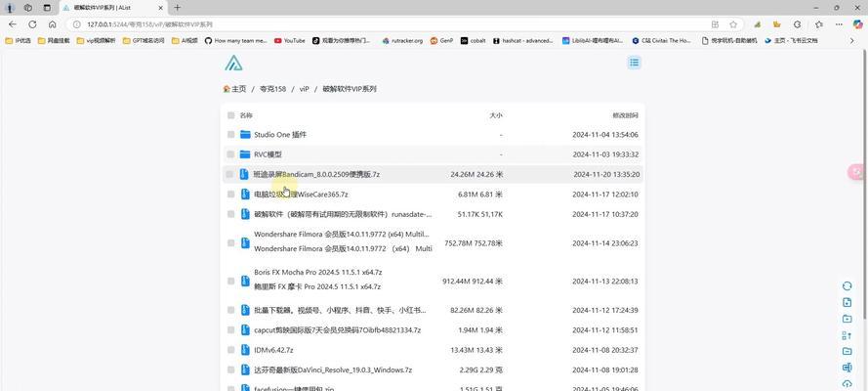Click the remove empty folder icon in sidebar
This screenshot has height=391, width=868.
[847, 351]
